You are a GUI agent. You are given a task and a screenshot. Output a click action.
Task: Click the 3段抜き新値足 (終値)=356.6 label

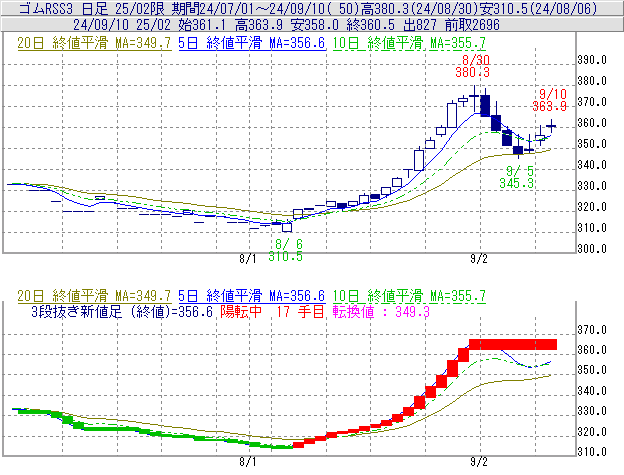tap(122, 311)
